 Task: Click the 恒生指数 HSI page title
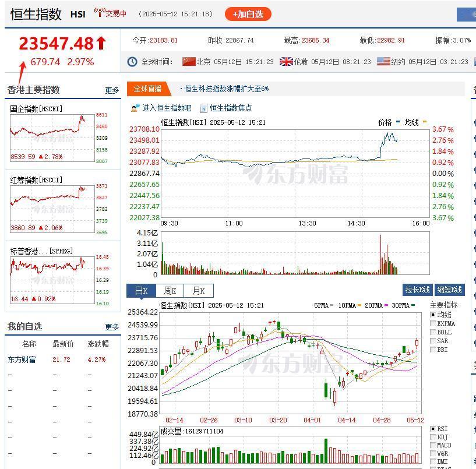click(48, 14)
